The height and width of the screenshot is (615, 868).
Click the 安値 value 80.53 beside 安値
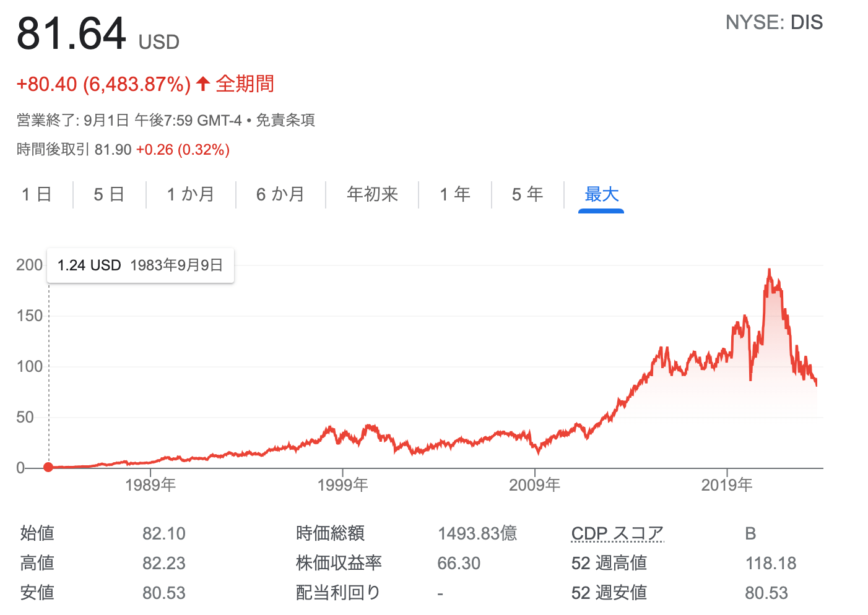[x=164, y=593]
